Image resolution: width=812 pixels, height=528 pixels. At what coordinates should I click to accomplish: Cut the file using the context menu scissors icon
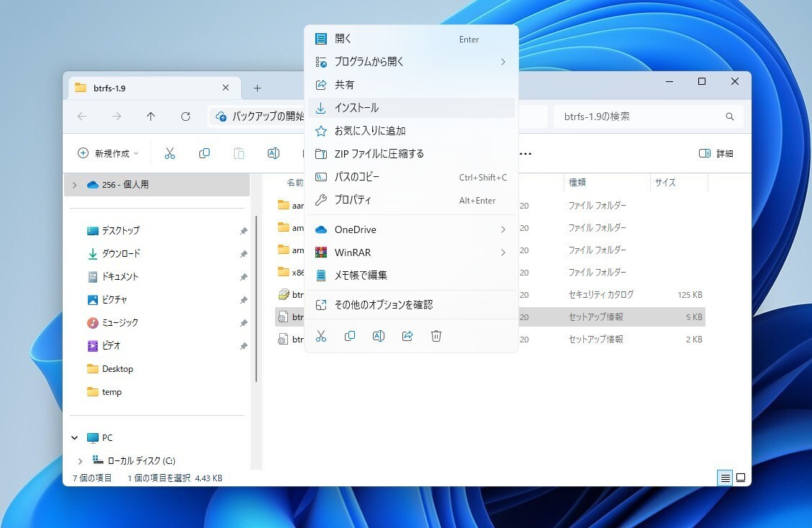321,336
